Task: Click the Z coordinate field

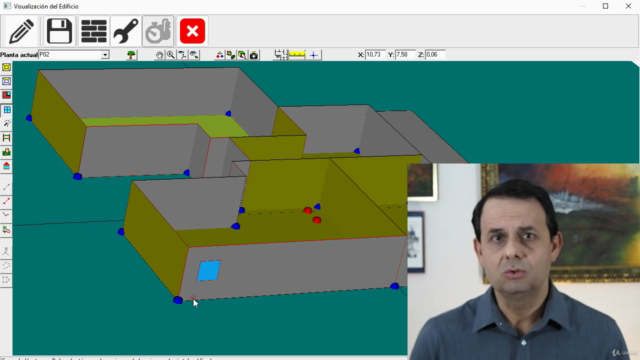Action: click(x=435, y=55)
